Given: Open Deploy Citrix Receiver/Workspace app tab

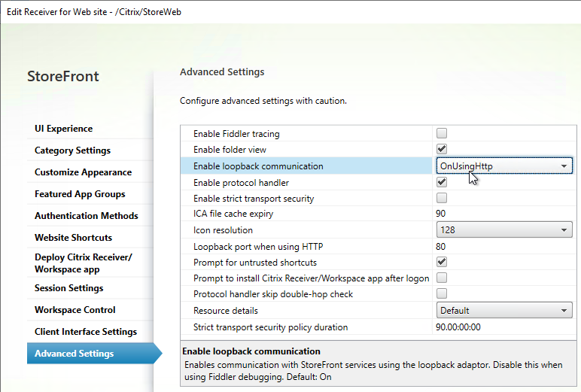Looking at the screenshot, I should (x=84, y=263).
